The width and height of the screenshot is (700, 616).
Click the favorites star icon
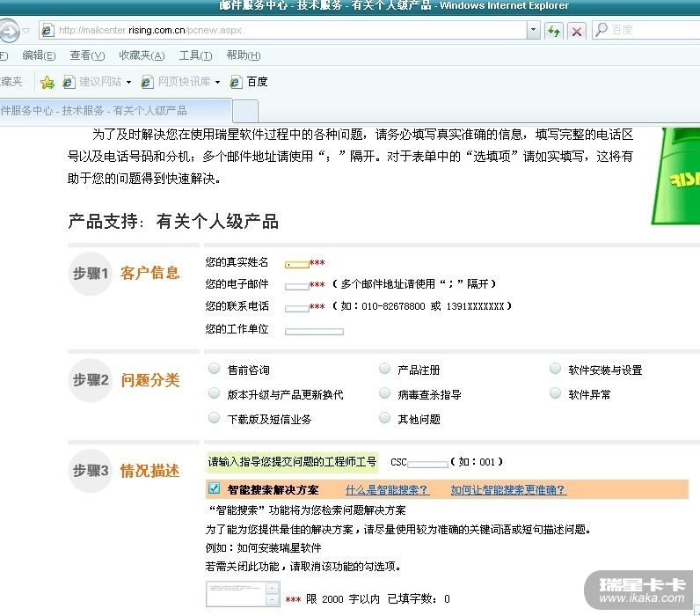pos(47,82)
